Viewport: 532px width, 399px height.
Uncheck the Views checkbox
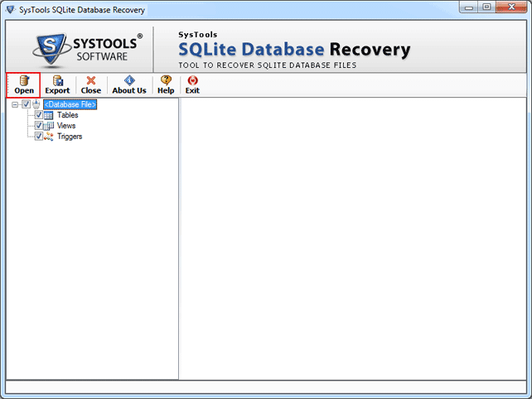coord(39,126)
